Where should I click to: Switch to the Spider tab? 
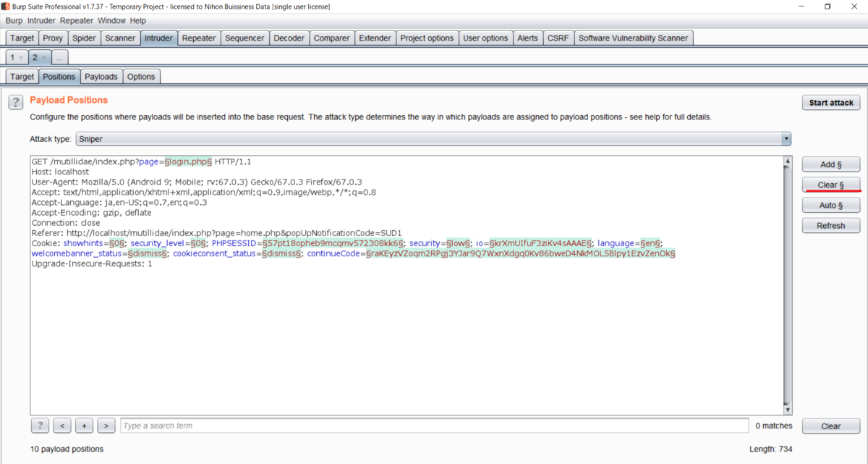pos(84,38)
